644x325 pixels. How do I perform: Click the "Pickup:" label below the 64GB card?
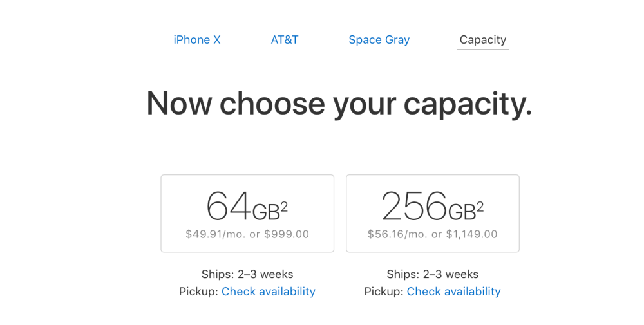[x=198, y=292]
